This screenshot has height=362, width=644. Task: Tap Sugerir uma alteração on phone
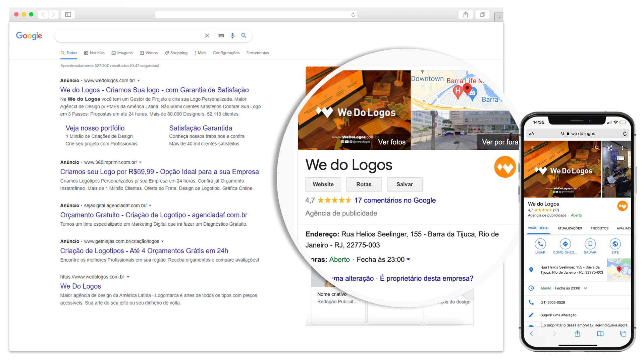point(558,315)
